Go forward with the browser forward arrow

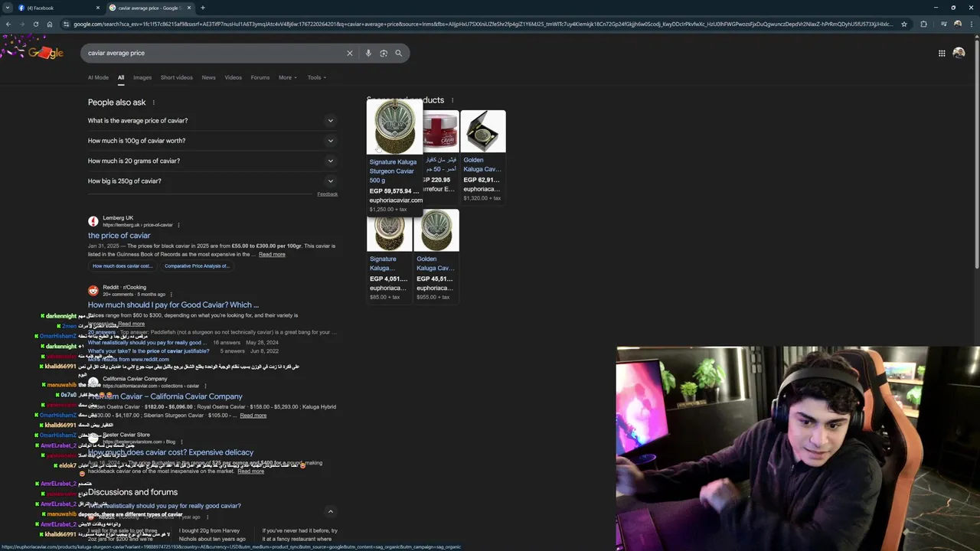(21, 24)
